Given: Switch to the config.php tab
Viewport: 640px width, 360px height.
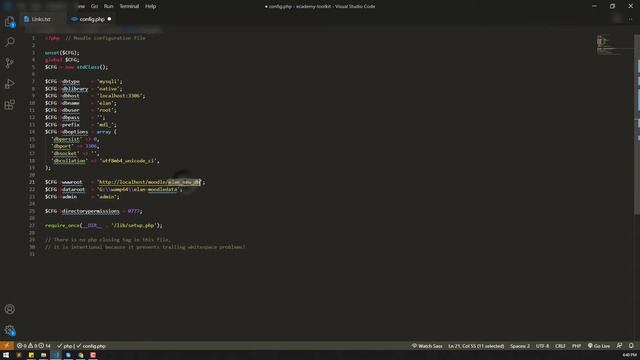Looking at the screenshot, I should pyautogui.click(x=92, y=19).
